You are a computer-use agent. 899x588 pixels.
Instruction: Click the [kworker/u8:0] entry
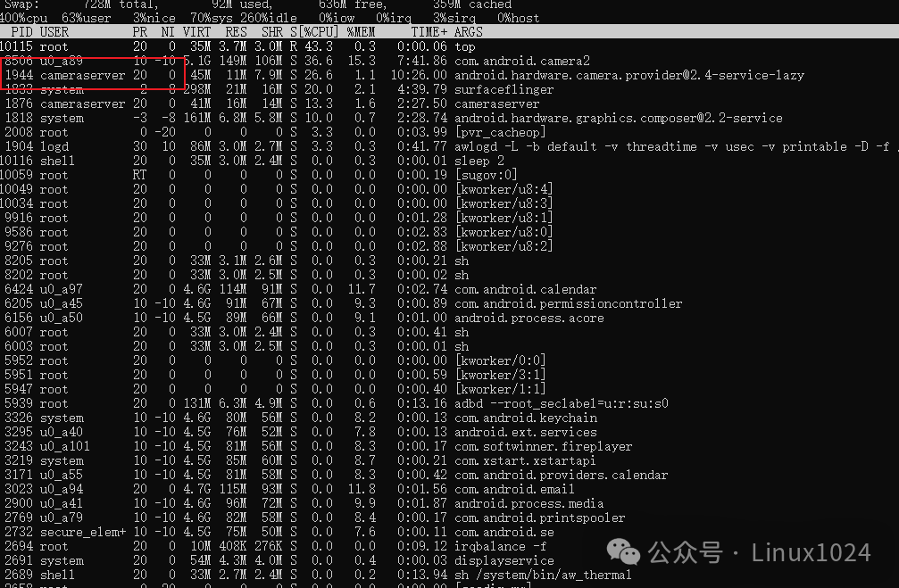click(x=504, y=232)
